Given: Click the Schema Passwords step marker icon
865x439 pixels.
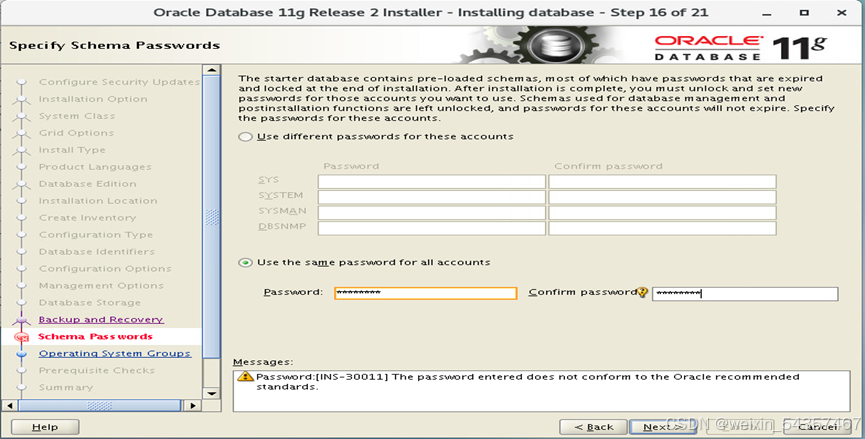Looking at the screenshot, I should [x=22, y=337].
